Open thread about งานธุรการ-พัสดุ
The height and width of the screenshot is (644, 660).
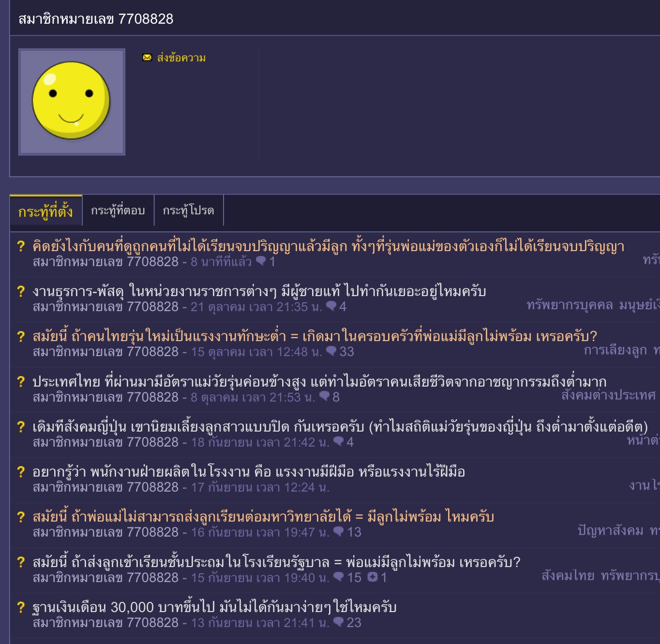click(x=259, y=291)
